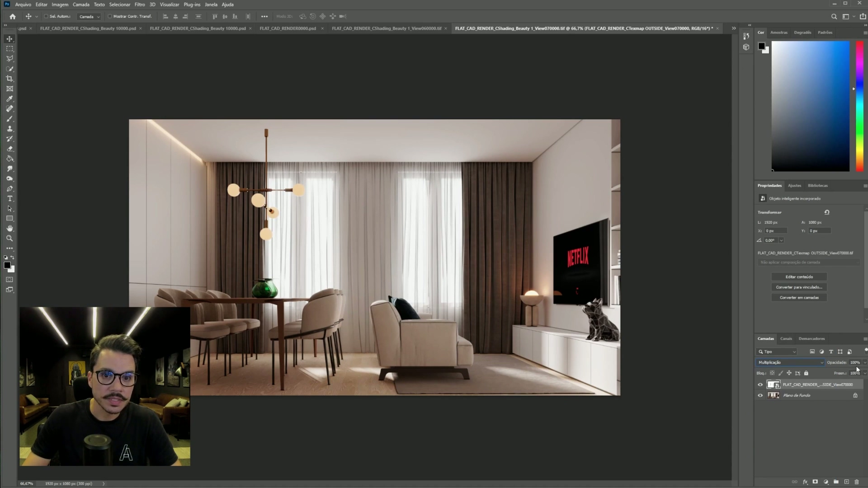Click the delete layer trash icon
This screenshot has height=488, width=868.
click(857, 482)
